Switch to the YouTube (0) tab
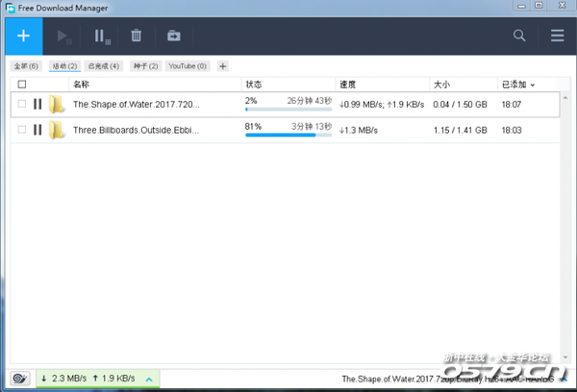Viewport: 577px width, 392px height. pos(188,66)
